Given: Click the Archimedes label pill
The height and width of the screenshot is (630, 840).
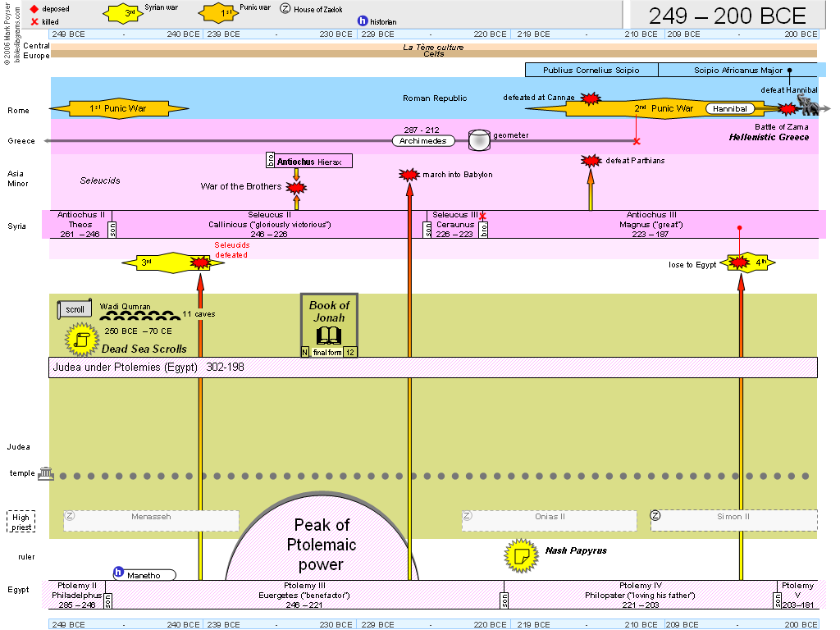Looking at the screenshot, I should [424, 141].
